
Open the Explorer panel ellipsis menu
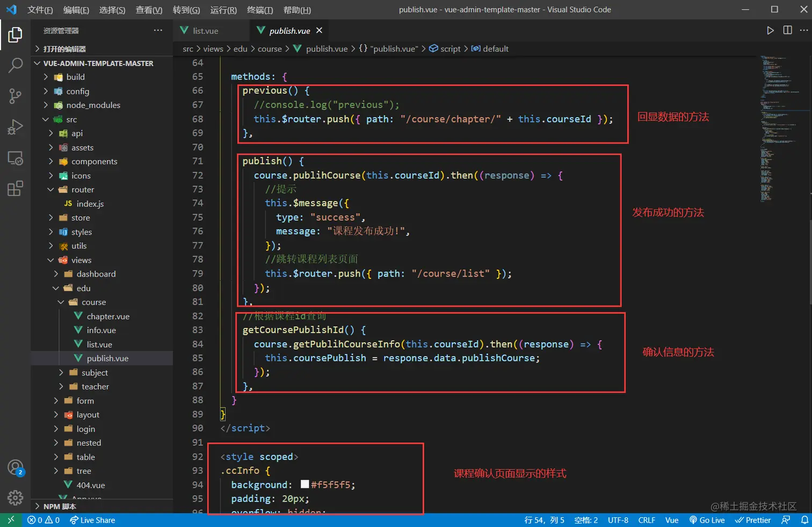[158, 31]
